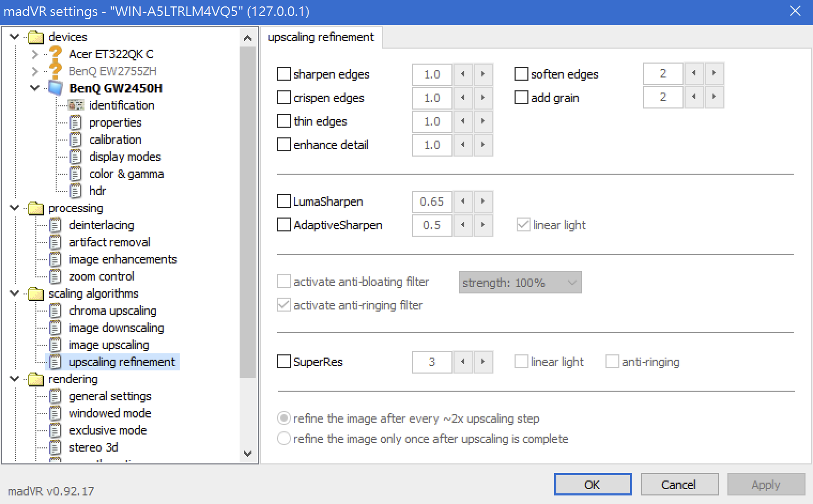Enable the crispen edges checkbox
The image size is (813, 504).
284,97
